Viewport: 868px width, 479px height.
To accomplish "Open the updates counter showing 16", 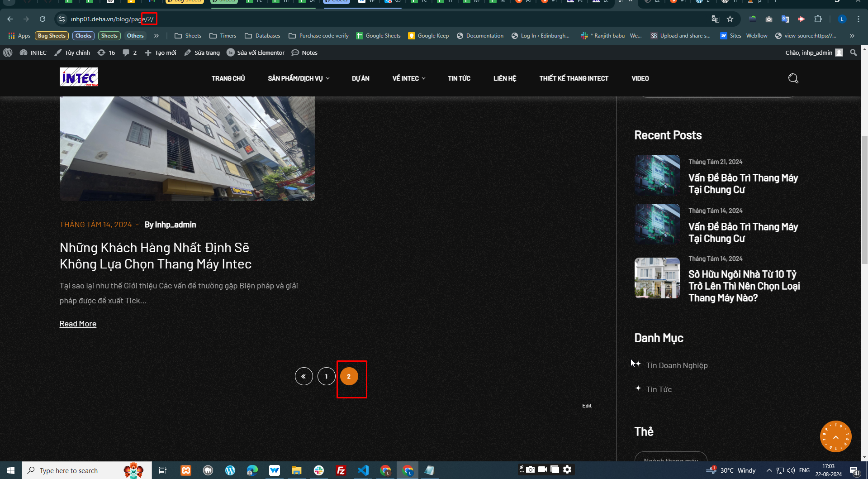I will coord(106,53).
